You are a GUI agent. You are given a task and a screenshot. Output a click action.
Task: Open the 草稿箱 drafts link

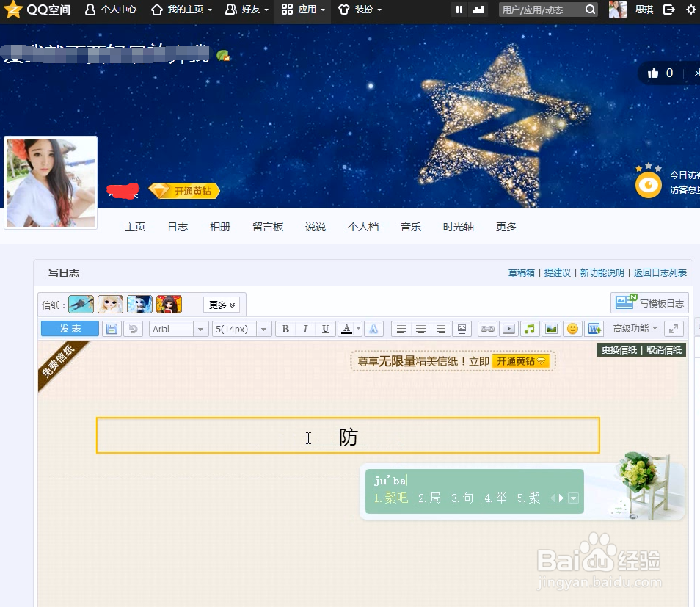coord(520,272)
